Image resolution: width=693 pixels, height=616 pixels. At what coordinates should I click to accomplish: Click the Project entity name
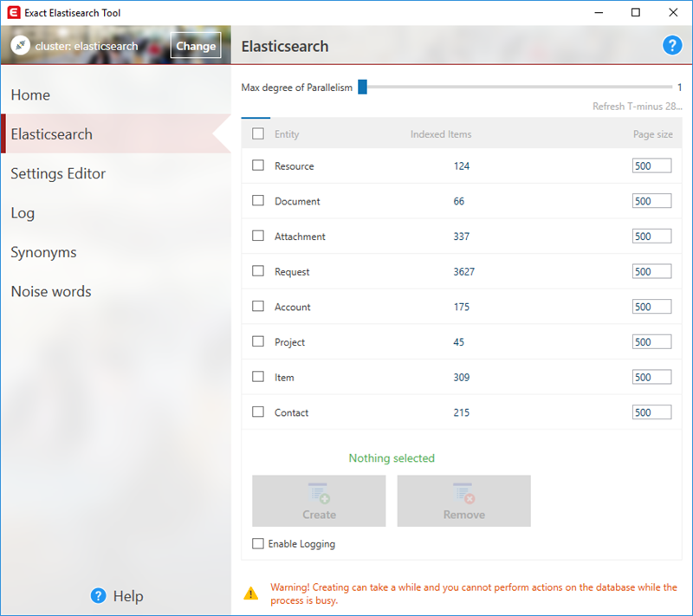pos(289,342)
